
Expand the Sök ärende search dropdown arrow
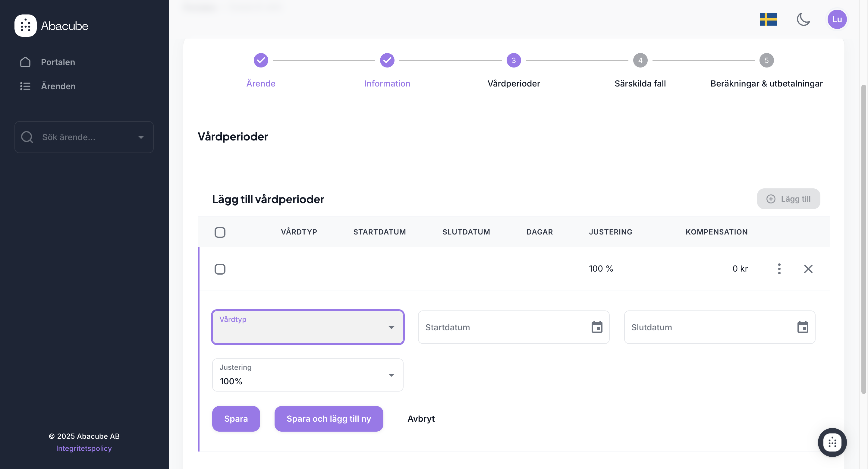(141, 137)
